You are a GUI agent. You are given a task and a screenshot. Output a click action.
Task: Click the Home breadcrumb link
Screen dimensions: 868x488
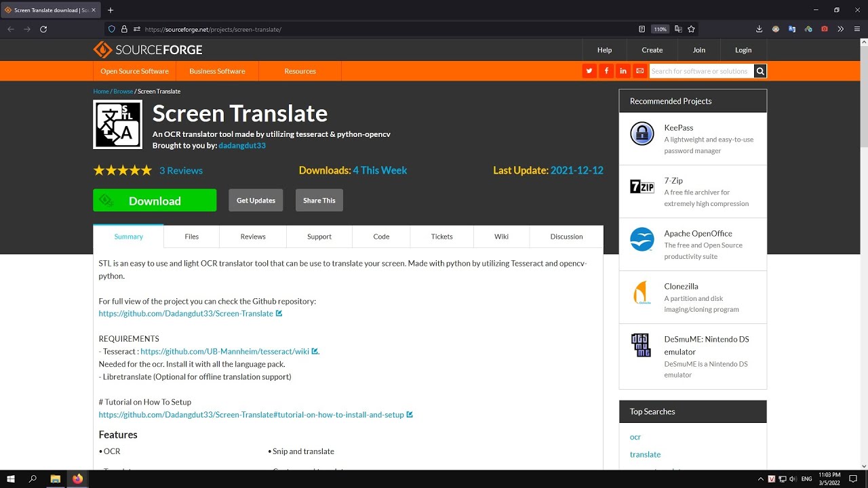[x=101, y=91]
